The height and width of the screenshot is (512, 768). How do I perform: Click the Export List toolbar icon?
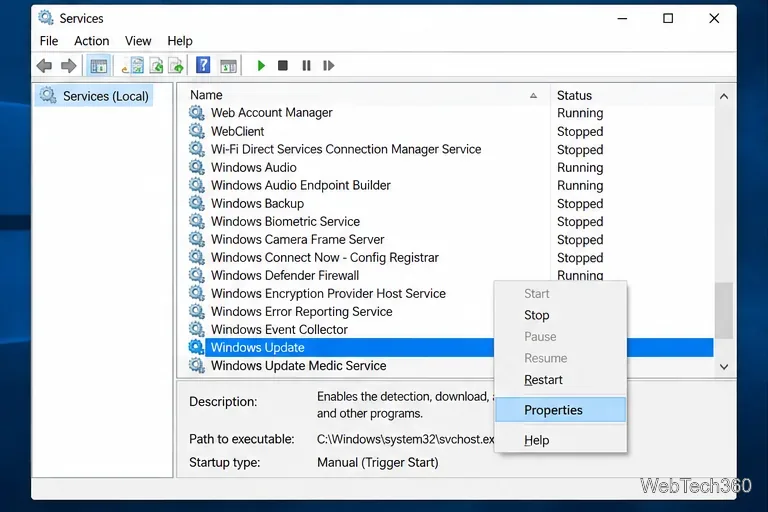click(176, 66)
